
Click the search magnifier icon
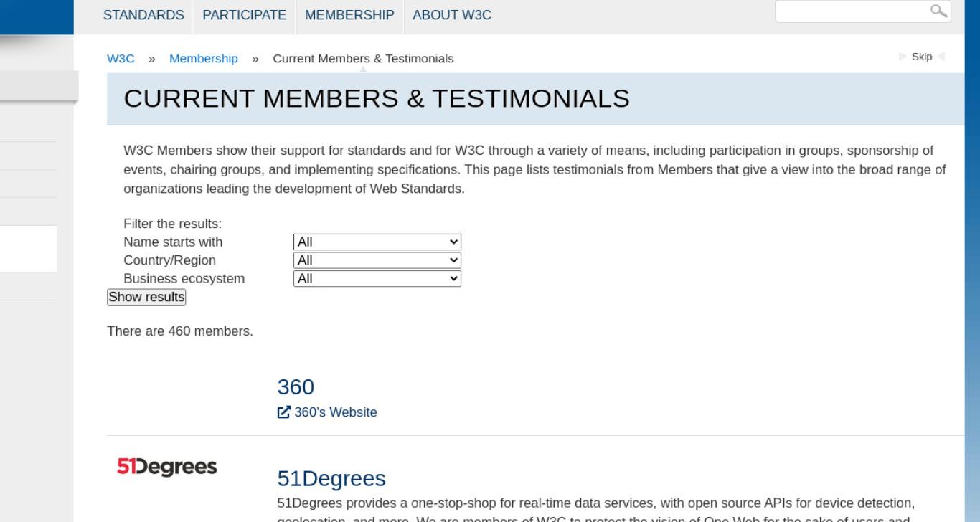[938, 10]
